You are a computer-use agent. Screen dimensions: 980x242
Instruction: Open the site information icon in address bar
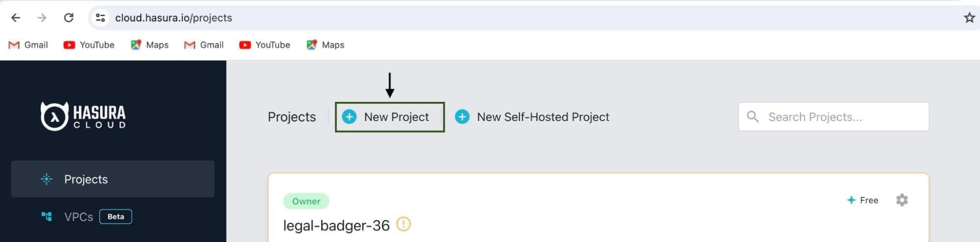101,18
